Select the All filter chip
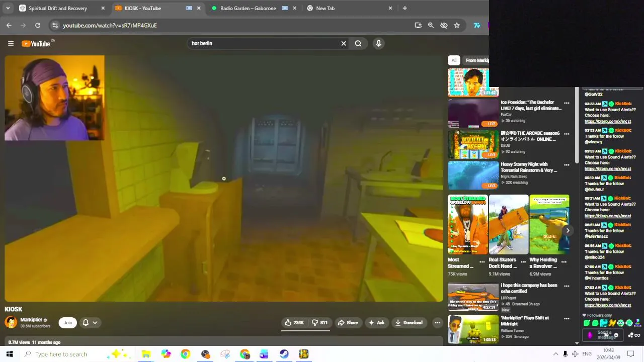 click(454, 60)
